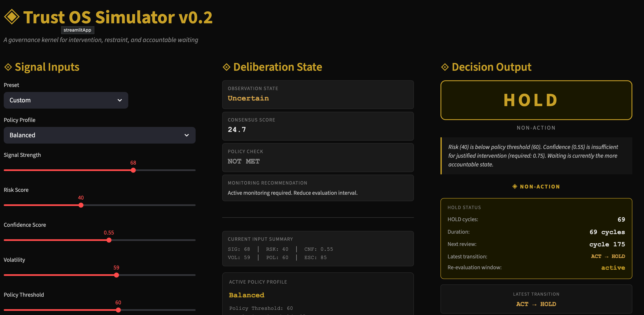Click the Policy Check NOT MET card
Viewport: 644px width, 315px height.
click(318, 158)
